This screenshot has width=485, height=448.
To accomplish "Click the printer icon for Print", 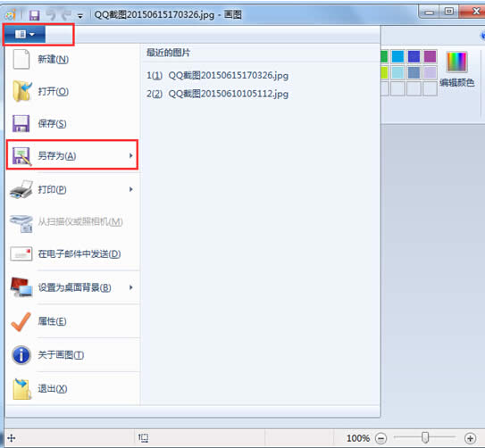I will 21,189.
